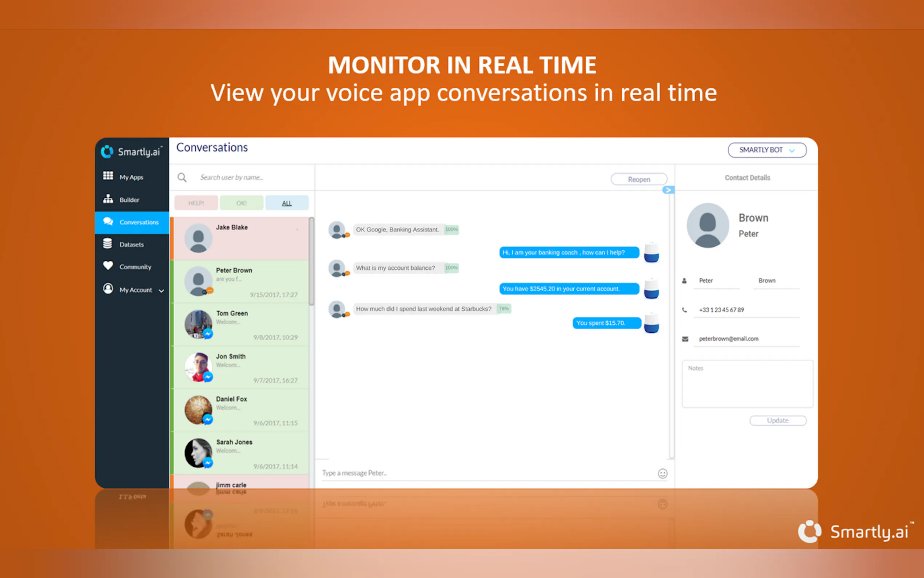The height and width of the screenshot is (578, 924).
Task: Show ALL conversations filter
Action: tap(287, 203)
